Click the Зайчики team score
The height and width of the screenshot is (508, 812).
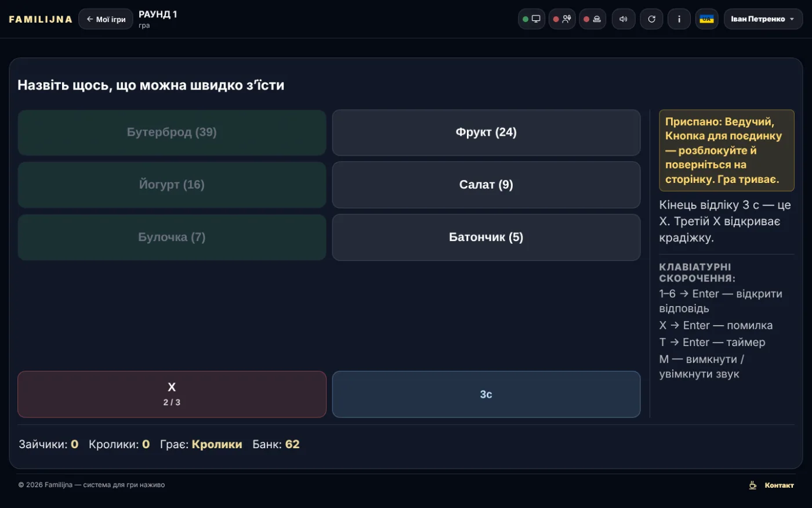[x=49, y=444]
